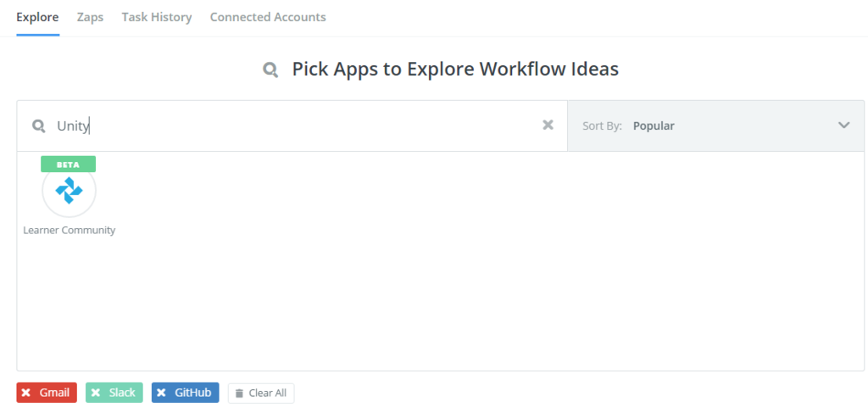Open the Task History tab
The width and height of the screenshot is (868, 413).
(157, 17)
